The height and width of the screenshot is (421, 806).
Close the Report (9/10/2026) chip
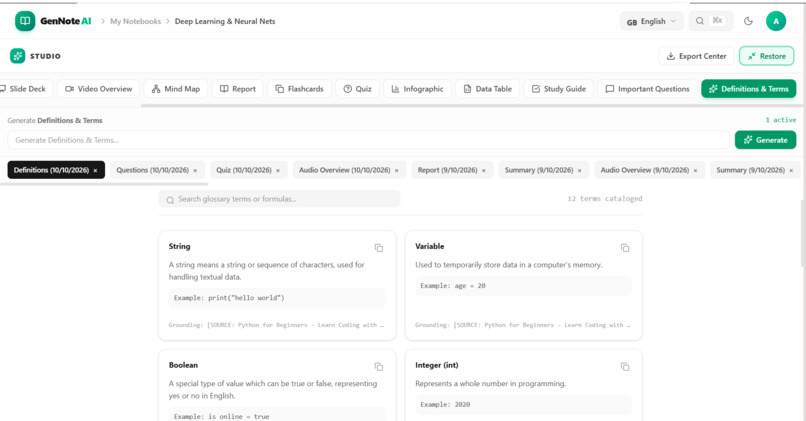(x=484, y=171)
